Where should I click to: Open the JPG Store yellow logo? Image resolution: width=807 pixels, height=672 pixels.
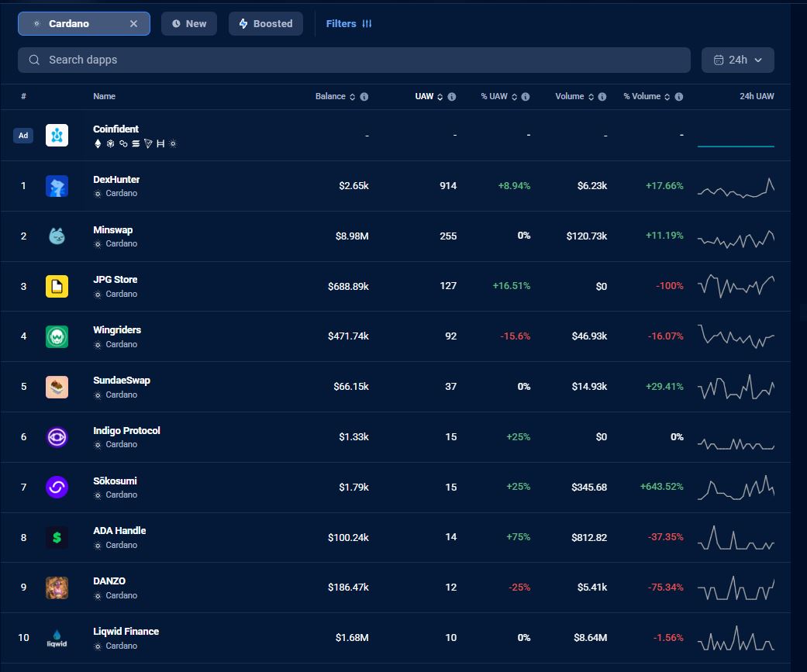(57, 286)
